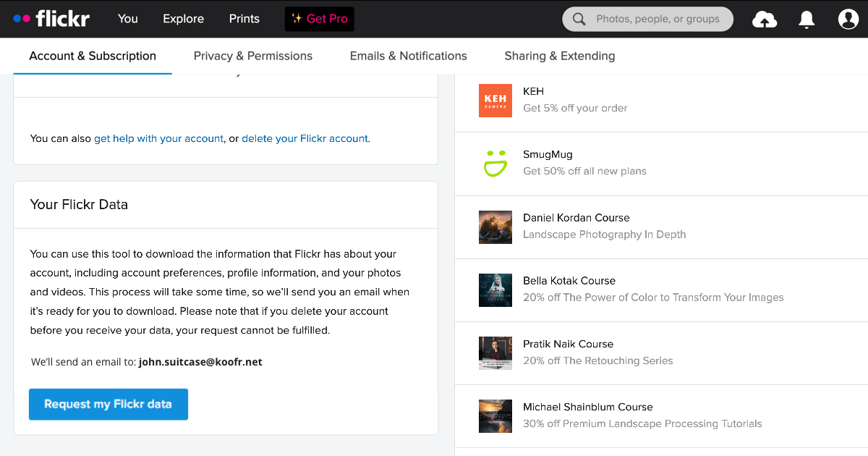Viewport: 868px width, 456px height.
Task: Click the SmugMug offer title
Action: pyautogui.click(x=548, y=154)
